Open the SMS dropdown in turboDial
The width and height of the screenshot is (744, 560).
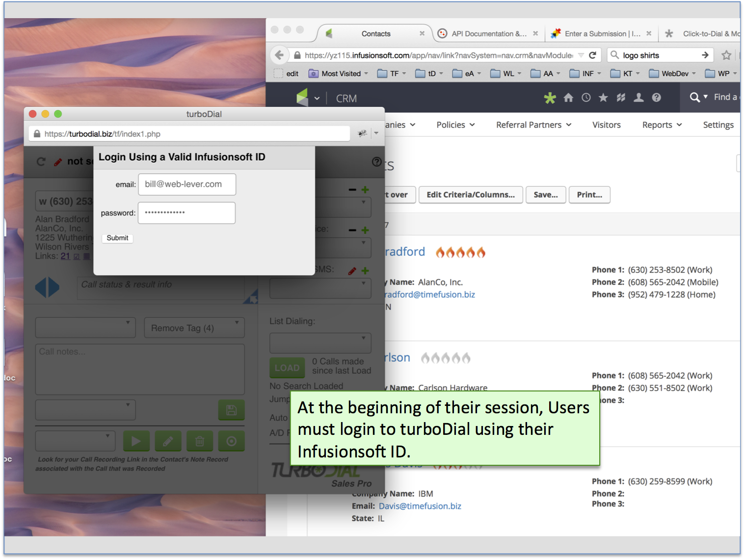click(320, 289)
